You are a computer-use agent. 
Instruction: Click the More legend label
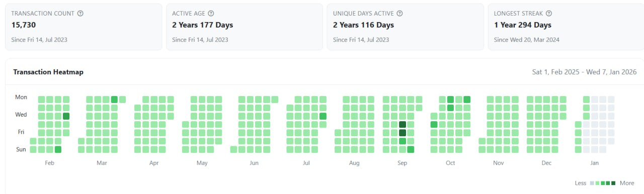[627, 183]
